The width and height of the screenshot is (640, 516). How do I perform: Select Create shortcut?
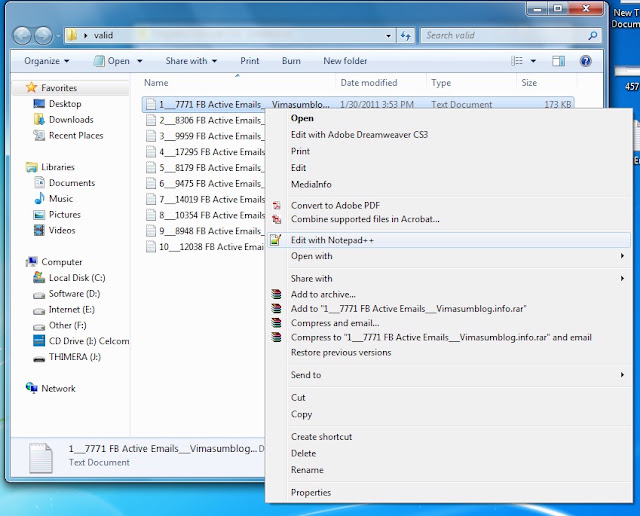click(x=449, y=437)
